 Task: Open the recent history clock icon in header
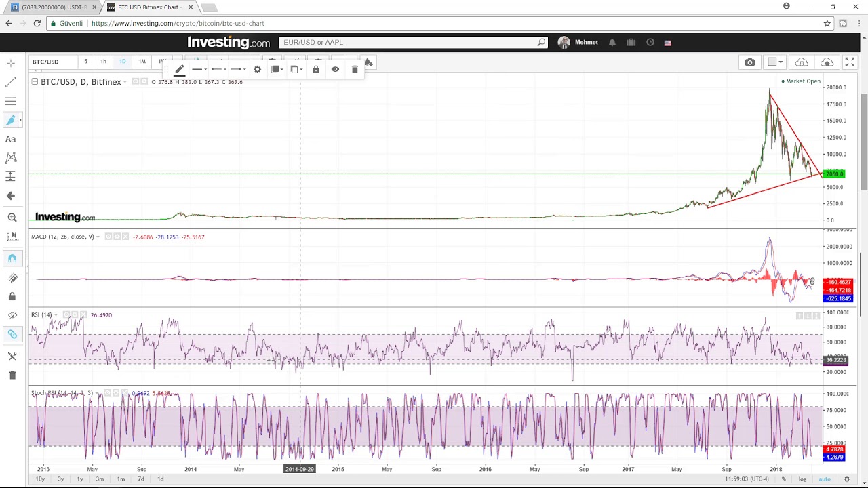click(x=650, y=42)
